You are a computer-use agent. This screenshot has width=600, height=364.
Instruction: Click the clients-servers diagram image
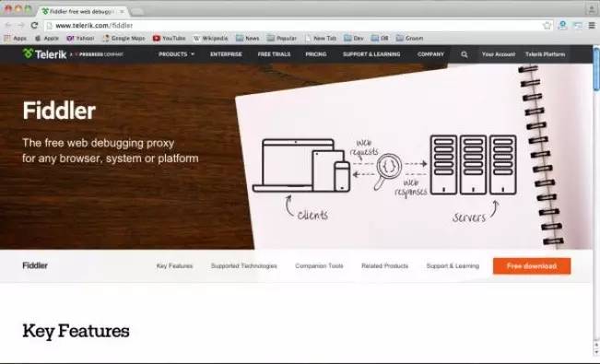384,178
